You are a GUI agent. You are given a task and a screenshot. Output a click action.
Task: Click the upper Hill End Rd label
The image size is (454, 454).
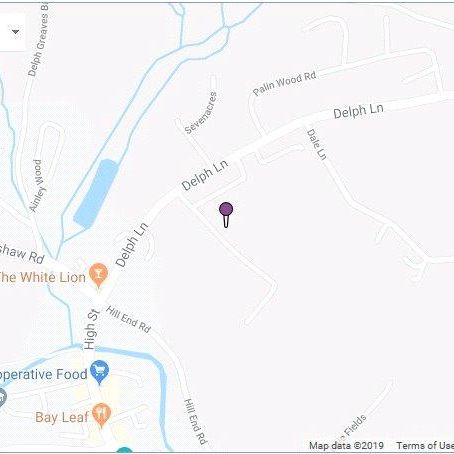(x=128, y=319)
